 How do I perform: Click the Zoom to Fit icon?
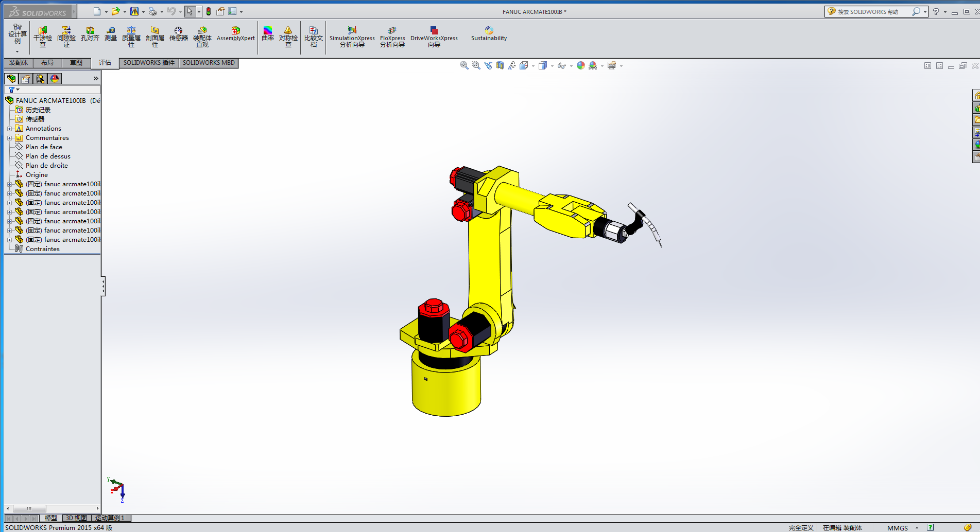pos(464,65)
